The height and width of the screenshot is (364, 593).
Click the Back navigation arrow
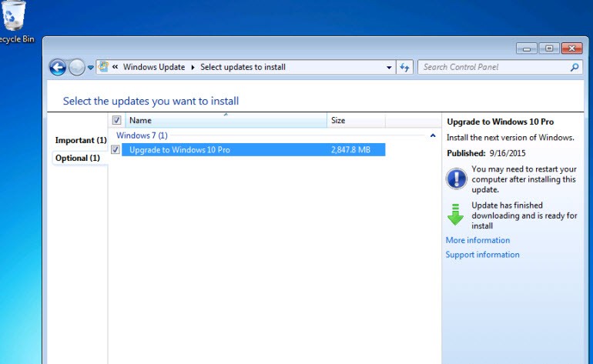58,68
